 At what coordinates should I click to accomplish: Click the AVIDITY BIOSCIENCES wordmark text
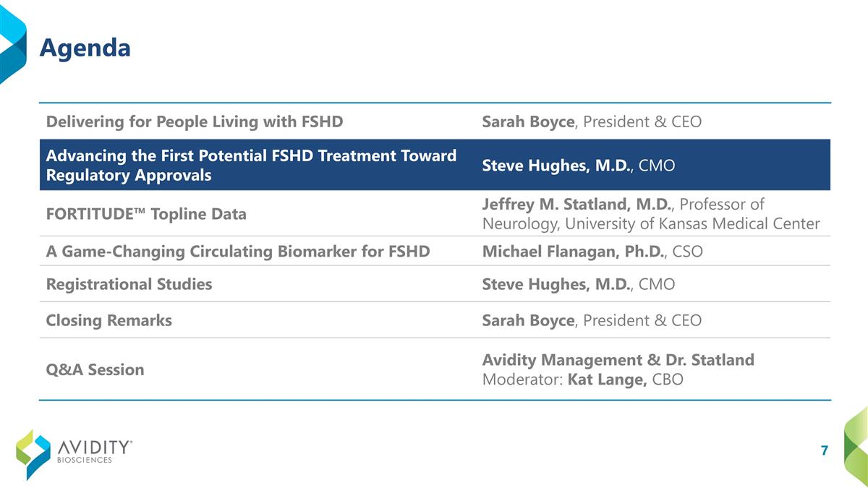[94, 452]
